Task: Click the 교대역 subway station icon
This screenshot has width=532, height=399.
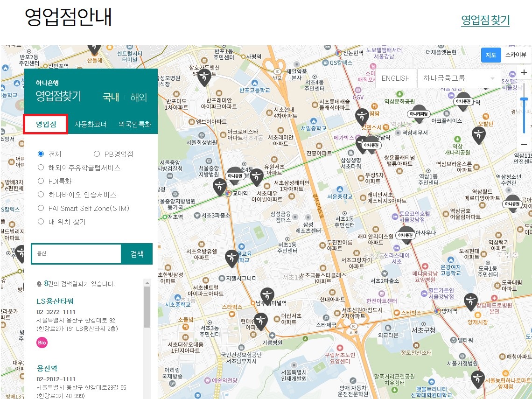Action: click(x=228, y=193)
